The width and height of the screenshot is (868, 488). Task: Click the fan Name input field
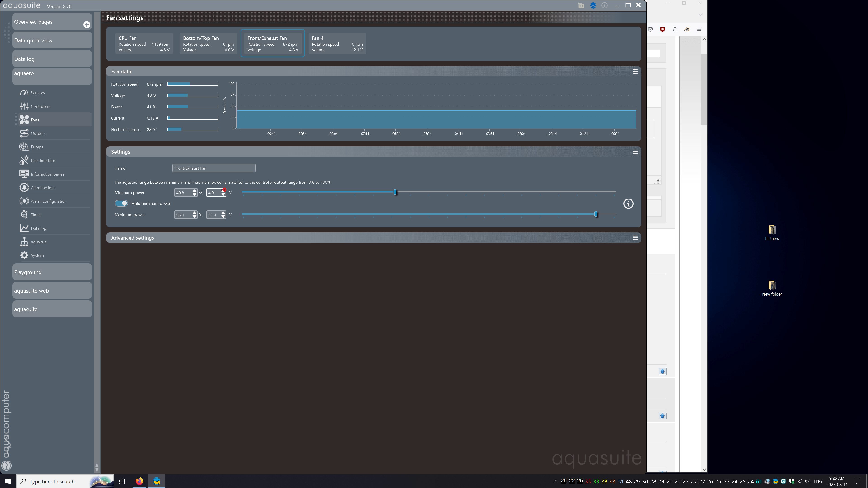[214, 168]
